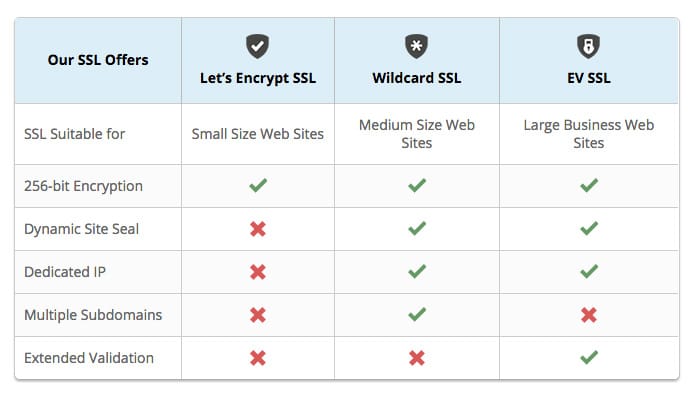Click the Multiple Subdomains row label
The width and height of the screenshot is (696, 397).
(x=93, y=315)
